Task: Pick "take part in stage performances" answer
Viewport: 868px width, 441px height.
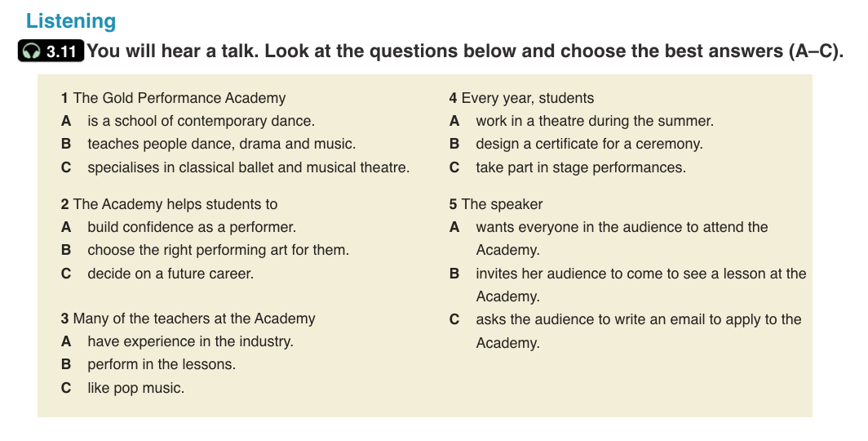Action: pyautogui.click(x=581, y=167)
